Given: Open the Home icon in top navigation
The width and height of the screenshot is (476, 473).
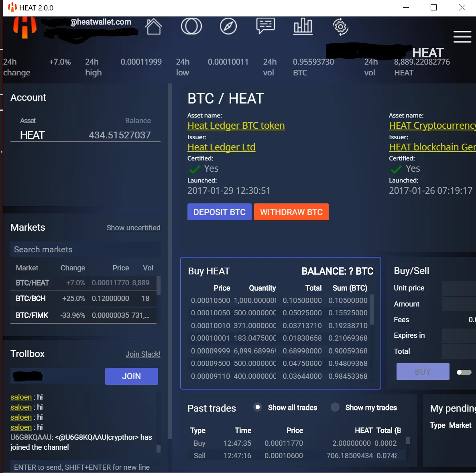Looking at the screenshot, I should (x=153, y=26).
